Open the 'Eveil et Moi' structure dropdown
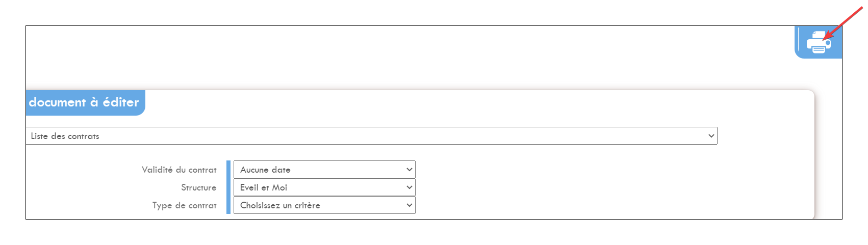The width and height of the screenshot is (868, 245). tap(324, 187)
